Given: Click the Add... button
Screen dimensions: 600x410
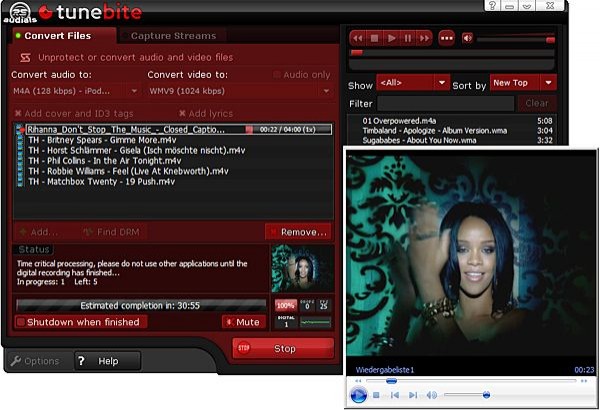Looking at the screenshot, I should (39, 232).
